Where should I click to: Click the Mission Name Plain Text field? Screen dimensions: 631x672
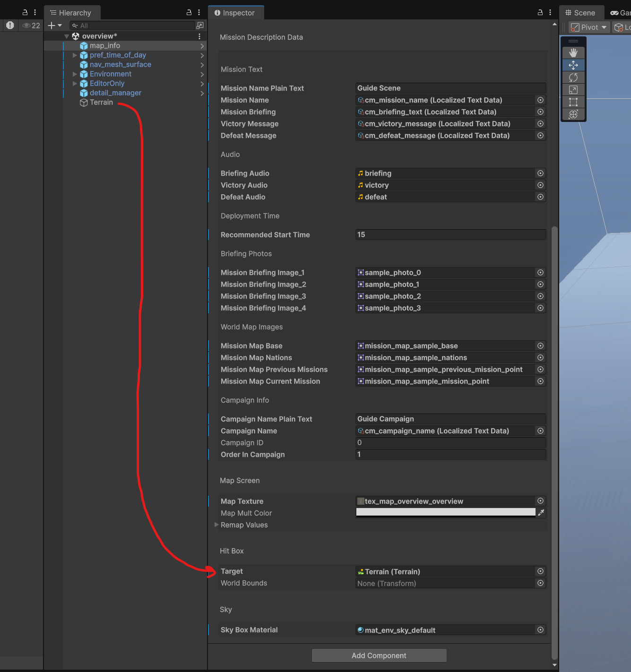pyautogui.click(x=450, y=88)
